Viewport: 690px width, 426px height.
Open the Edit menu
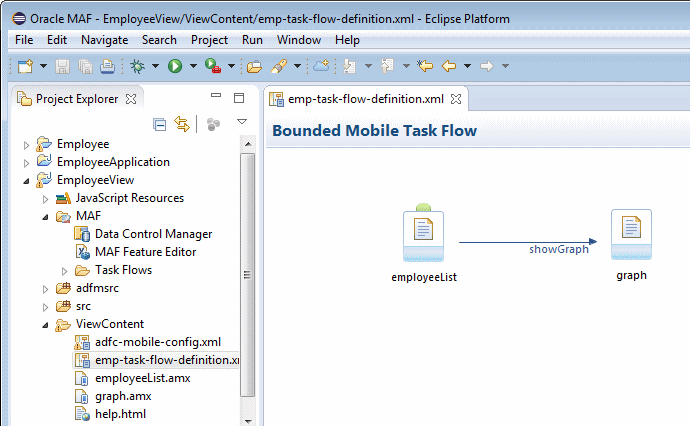click(x=57, y=40)
